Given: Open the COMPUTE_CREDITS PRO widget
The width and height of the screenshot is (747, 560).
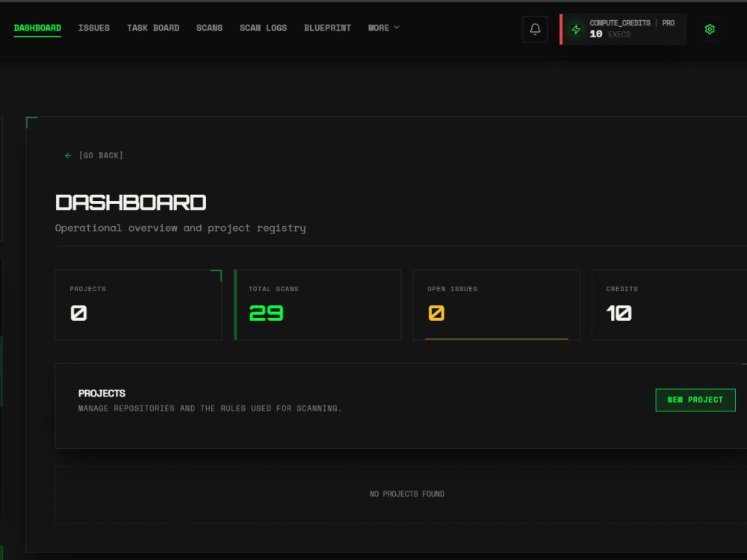Looking at the screenshot, I should (623, 30).
